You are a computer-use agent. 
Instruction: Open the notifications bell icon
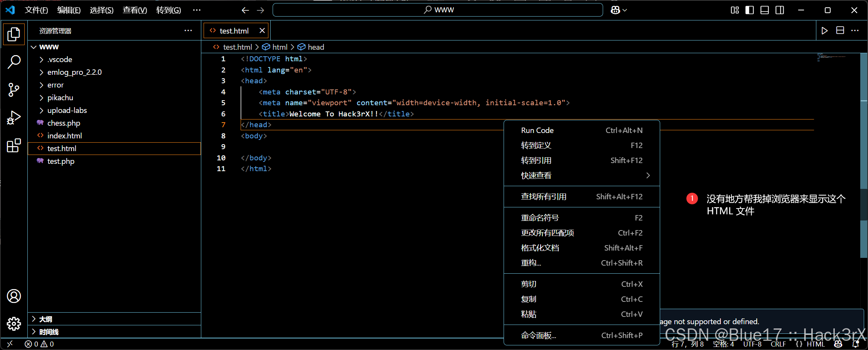pos(856,344)
